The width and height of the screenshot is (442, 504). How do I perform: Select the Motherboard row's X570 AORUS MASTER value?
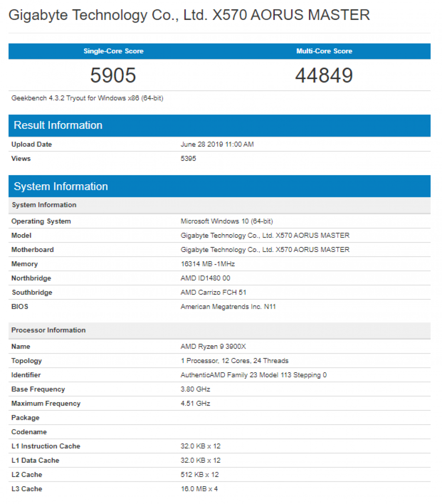pyautogui.click(x=265, y=250)
